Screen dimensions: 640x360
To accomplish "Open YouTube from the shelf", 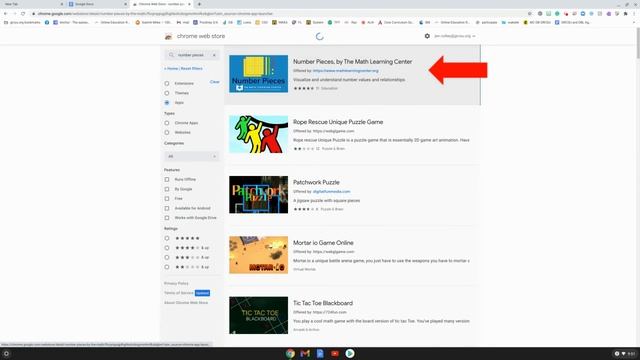I will (x=335, y=353).
